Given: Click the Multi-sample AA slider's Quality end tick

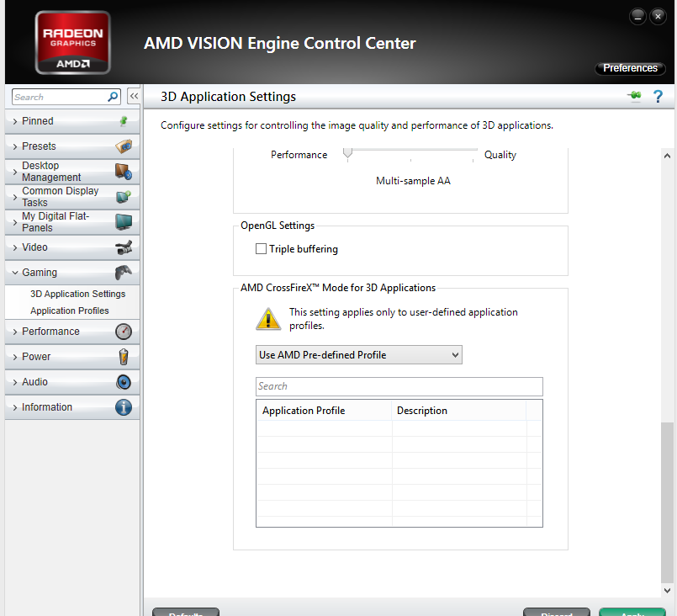Looking at the screenshot, I should [x=473, y=160].
